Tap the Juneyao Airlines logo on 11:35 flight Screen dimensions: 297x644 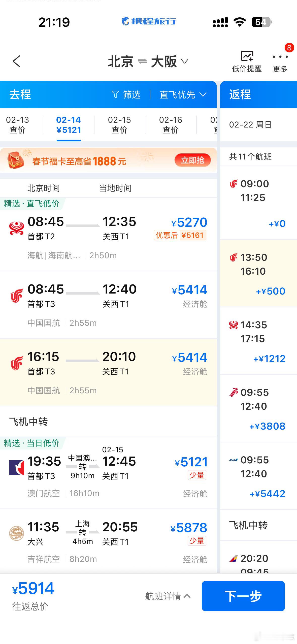click(16, 533)
